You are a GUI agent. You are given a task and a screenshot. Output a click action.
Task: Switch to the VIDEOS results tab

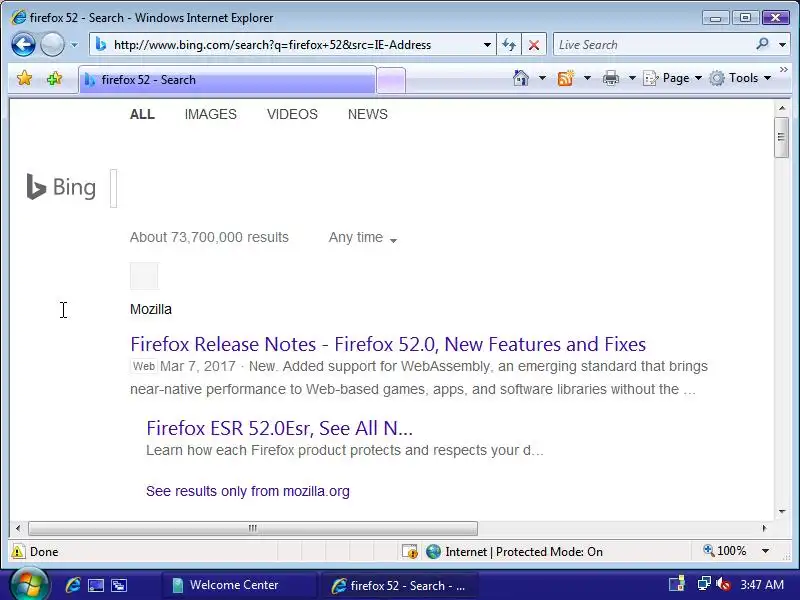click(x=292, y=114)
